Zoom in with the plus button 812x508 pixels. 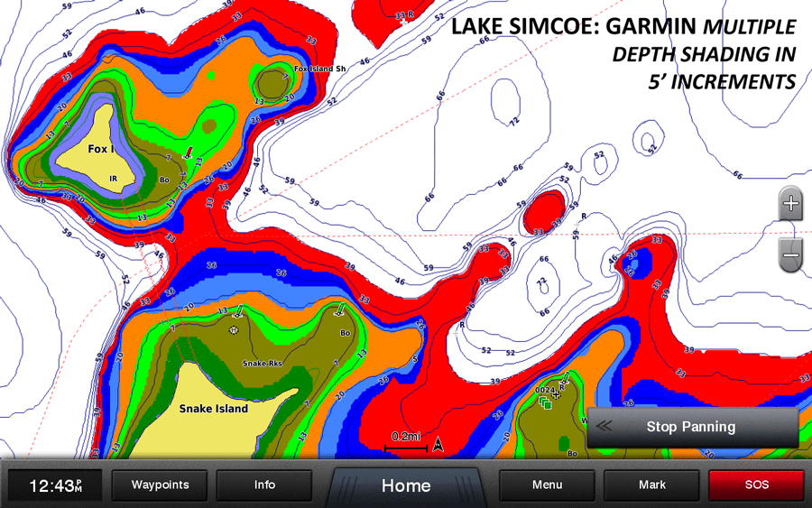coord(790,203)
